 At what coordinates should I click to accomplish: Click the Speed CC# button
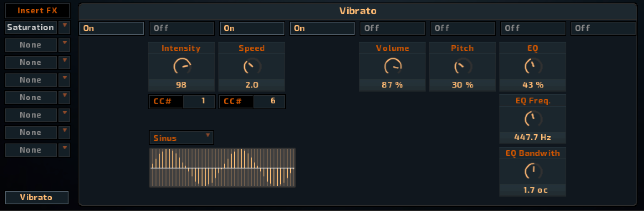[236, 101]
